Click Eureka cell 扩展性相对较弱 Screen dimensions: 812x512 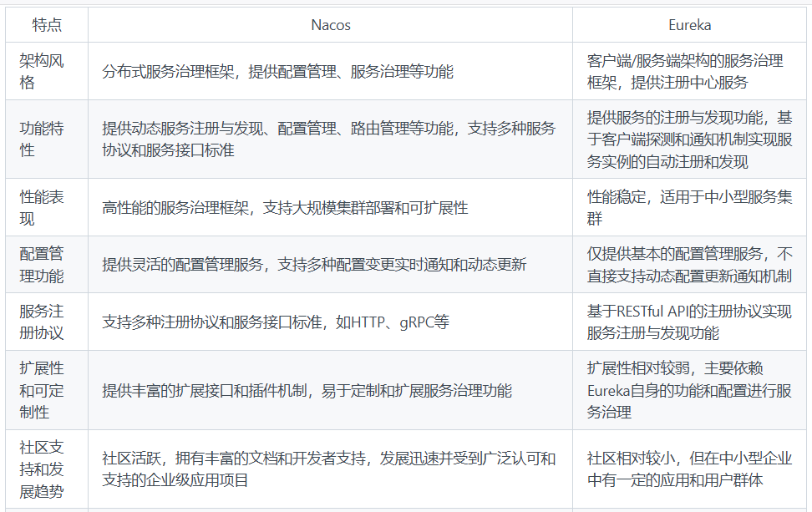coord(689,390)
